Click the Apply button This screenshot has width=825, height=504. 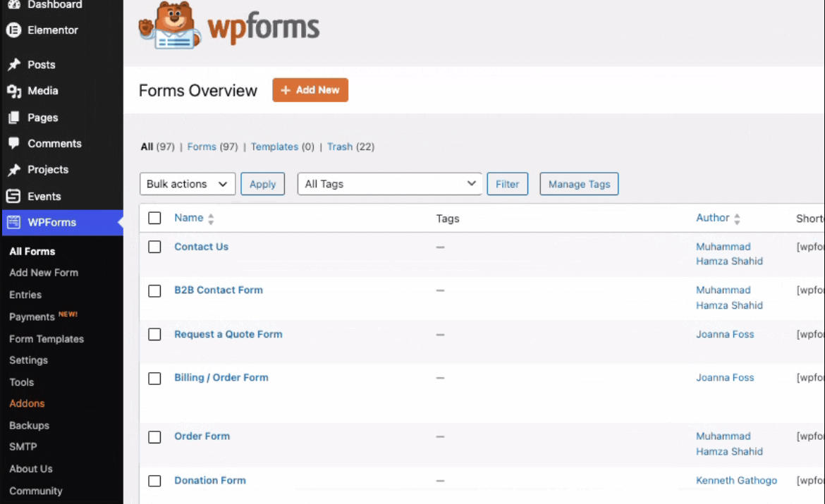coord(262,184)
